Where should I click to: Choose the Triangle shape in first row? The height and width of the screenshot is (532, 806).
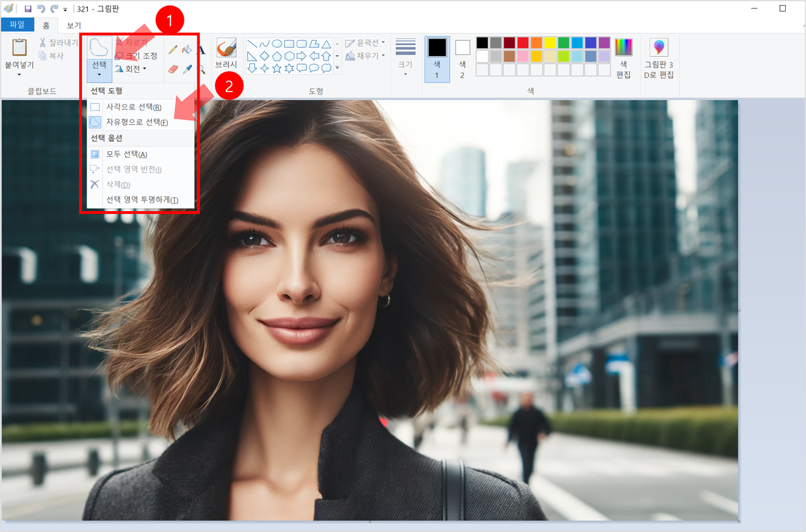[326, 44]
